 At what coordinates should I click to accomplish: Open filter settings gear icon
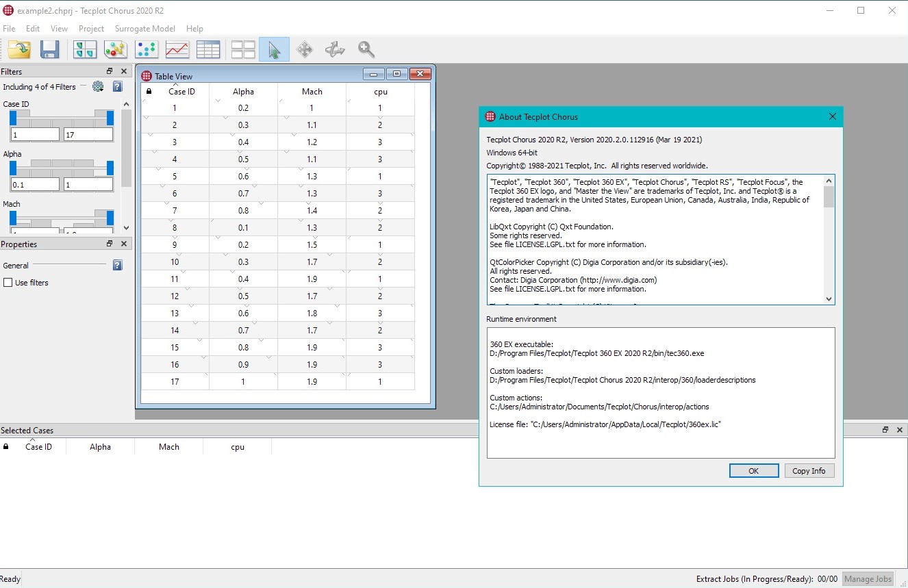coord(98,86)
